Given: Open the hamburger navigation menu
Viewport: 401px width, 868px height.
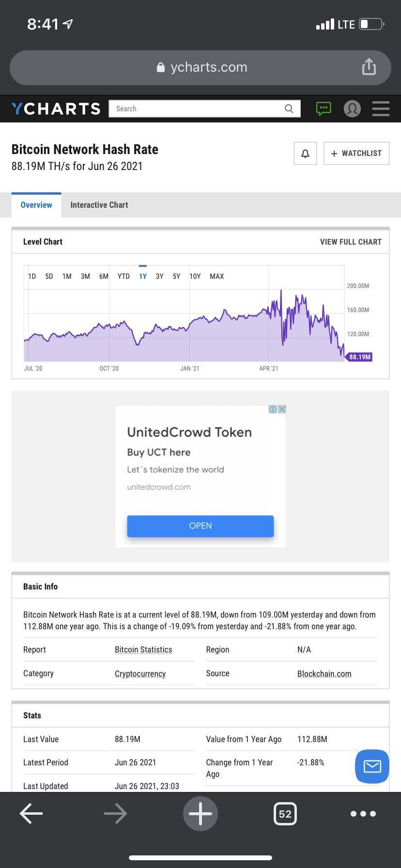Looking at the screenshot, I should [x=381, y=108].
